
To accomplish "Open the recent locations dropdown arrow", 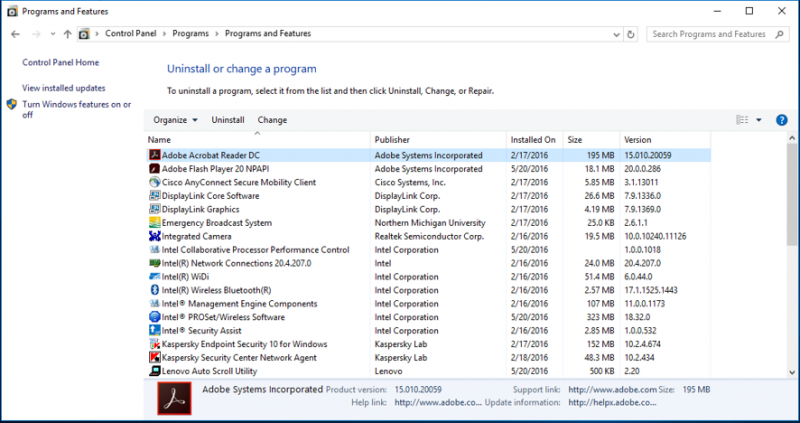I will (53, 34).
